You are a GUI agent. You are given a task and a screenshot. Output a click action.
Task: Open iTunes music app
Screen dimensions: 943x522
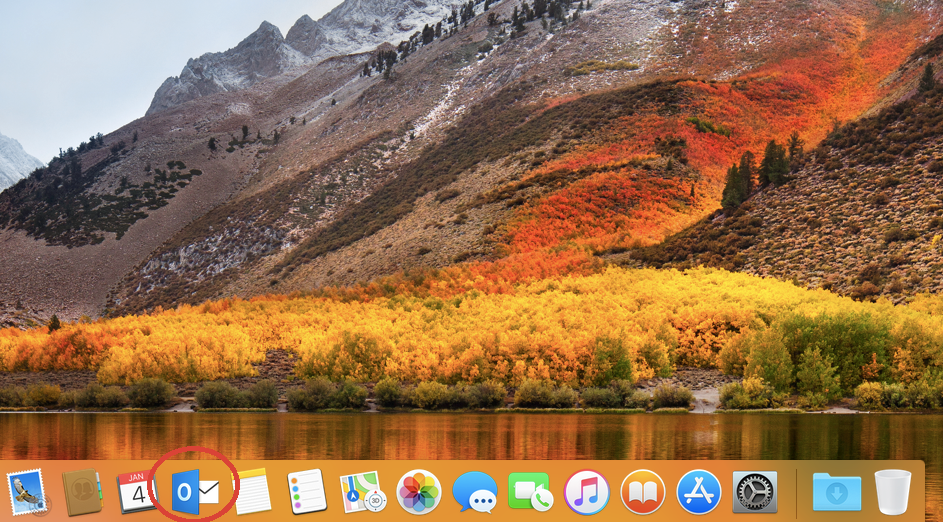pos(587,492)
